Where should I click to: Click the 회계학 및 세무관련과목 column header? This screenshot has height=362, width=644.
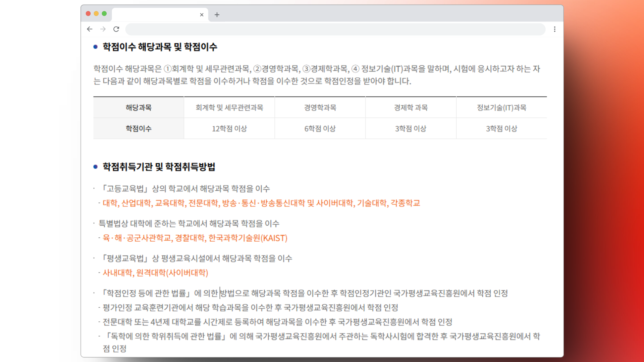(x=229, y=108)
